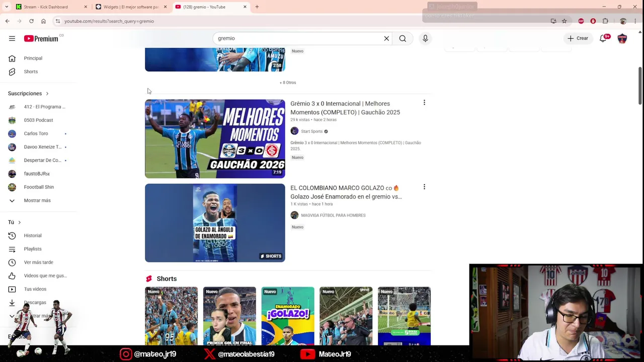This screenshot has width=644, height=362.
Task: Click the magnifying glass search button
Action: 403,38
